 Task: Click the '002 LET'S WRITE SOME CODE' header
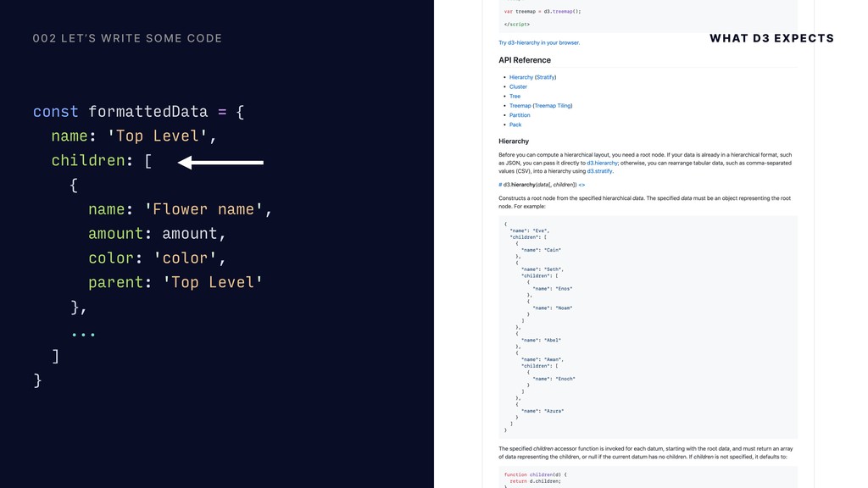coord(127,38)
